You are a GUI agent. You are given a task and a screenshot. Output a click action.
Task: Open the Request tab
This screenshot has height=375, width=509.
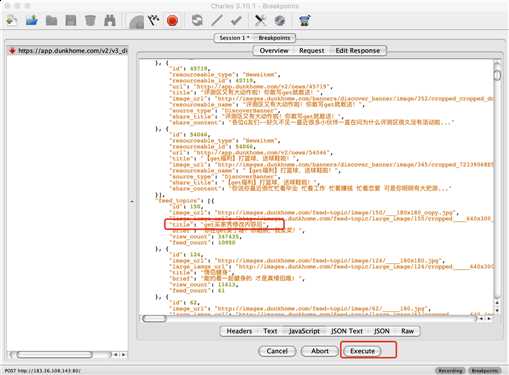point(311,51)
